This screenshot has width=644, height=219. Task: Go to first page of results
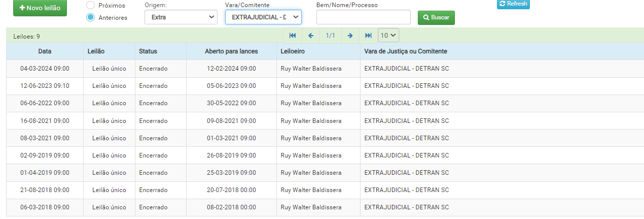[x=293, y=36]
